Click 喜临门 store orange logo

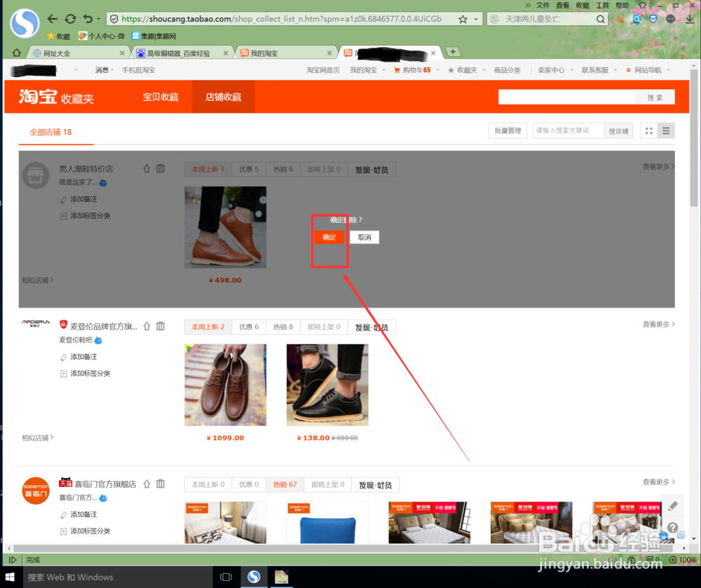[x=36, y=491]
